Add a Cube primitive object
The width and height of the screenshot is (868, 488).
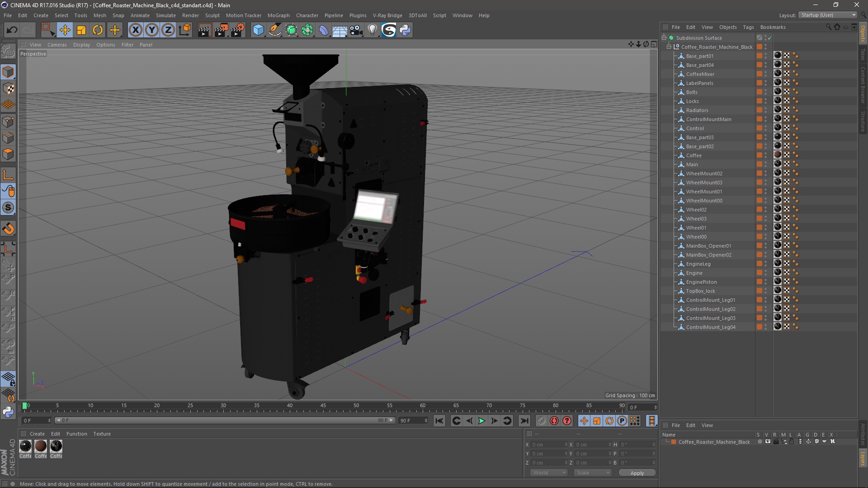tap(258, 30)
